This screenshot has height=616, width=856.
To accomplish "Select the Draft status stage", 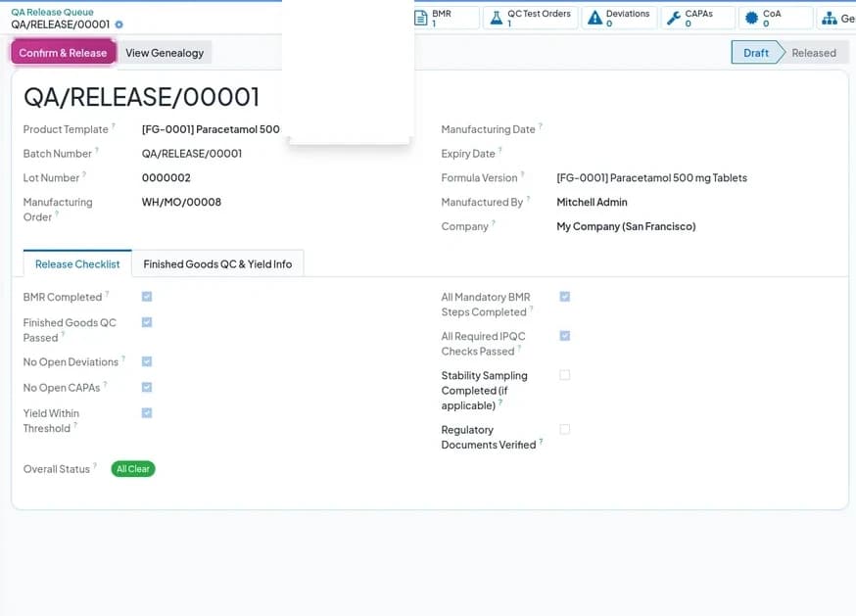I will [x=756, y=53].
